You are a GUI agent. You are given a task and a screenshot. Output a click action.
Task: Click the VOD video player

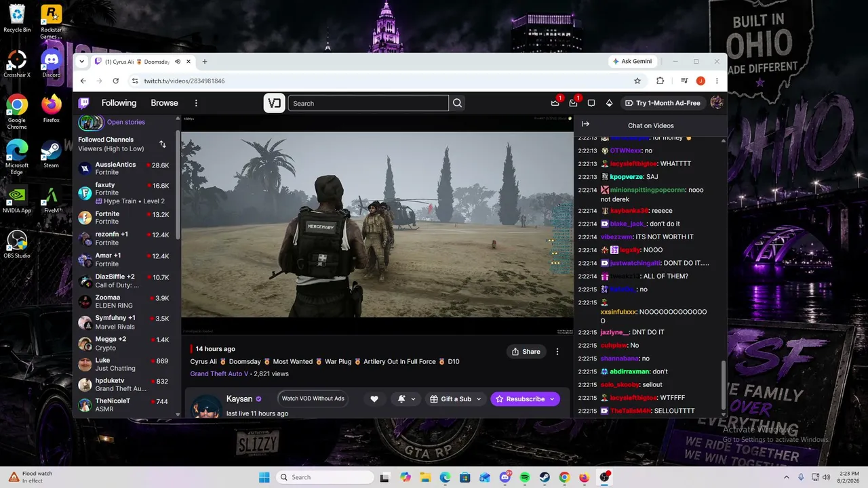click(x=377, y=224)
